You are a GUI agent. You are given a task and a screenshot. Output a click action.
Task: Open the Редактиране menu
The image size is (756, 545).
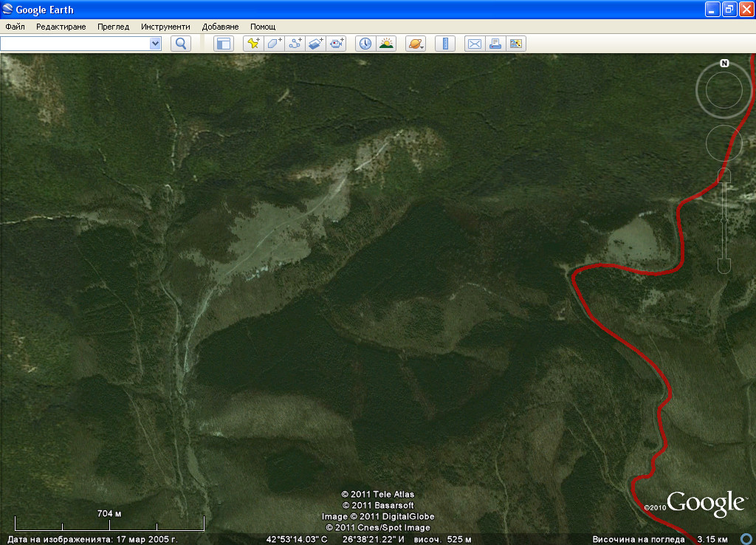[x=61, y=27]
